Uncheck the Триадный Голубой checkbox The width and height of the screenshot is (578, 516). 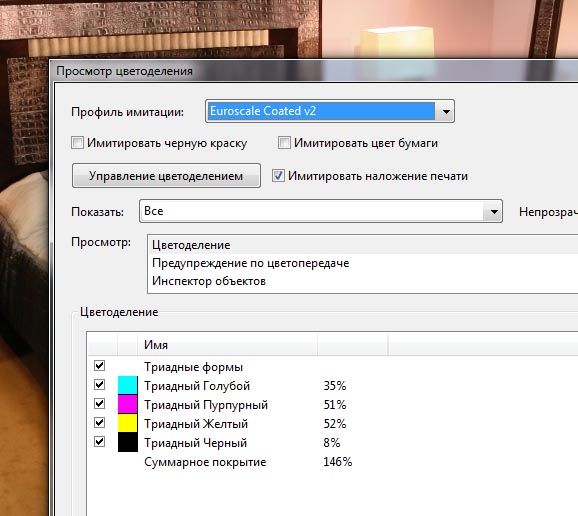click(100, 385)
